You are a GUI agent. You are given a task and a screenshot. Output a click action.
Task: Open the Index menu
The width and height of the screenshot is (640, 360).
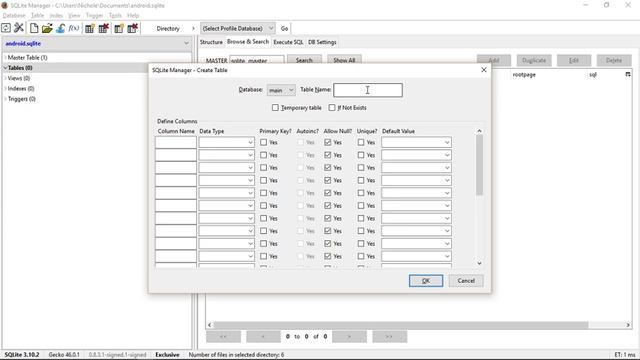56,16
